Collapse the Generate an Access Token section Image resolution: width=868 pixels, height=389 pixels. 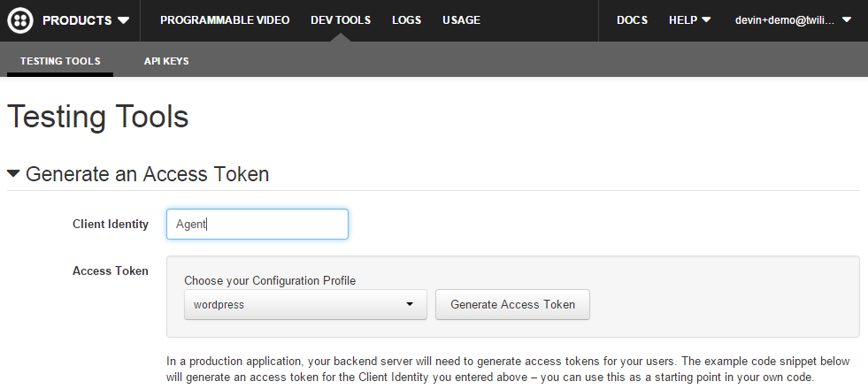(x=13, y=174)
